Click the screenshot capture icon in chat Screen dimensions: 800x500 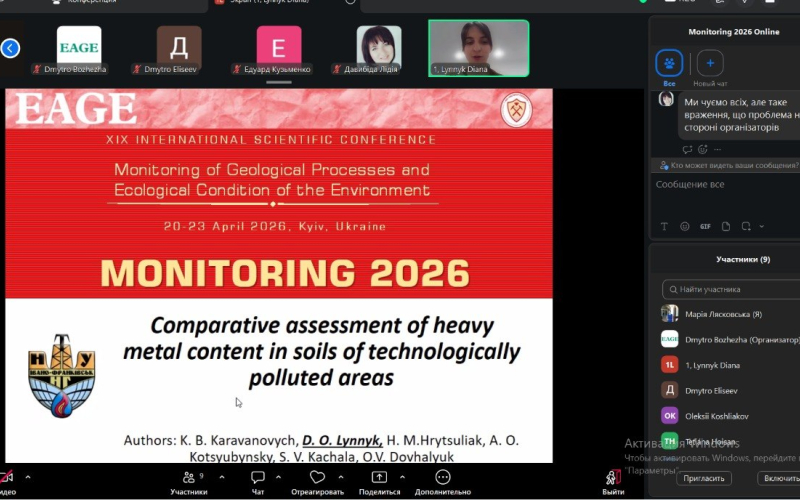point(746,227)
